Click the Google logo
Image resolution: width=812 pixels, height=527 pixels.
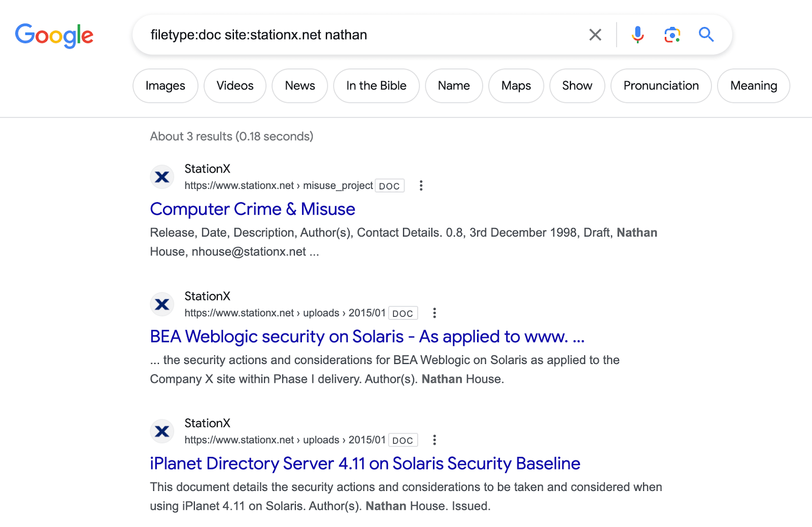tap(54, 36)
